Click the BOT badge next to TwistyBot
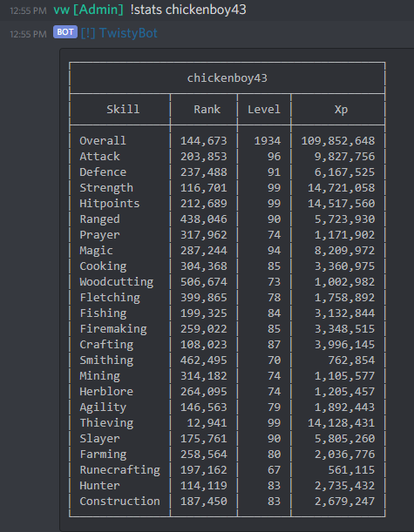 [65, 32]
